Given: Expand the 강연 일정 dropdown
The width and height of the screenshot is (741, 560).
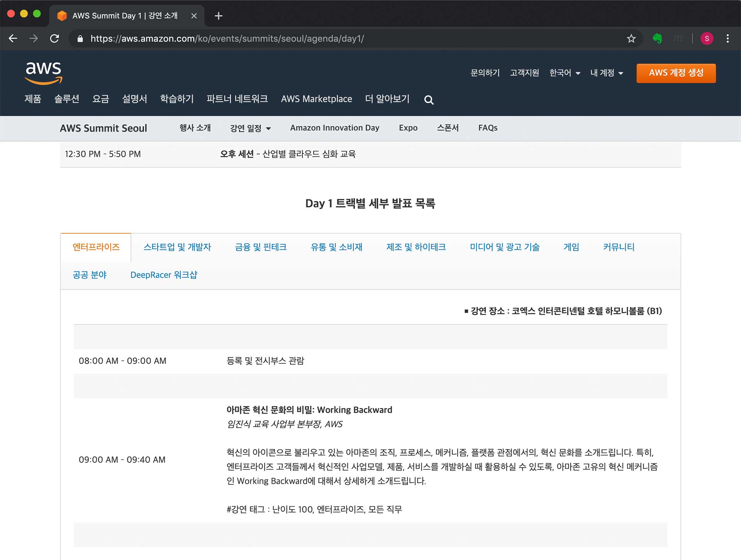Looking at the screenshot, I should 250,128.
